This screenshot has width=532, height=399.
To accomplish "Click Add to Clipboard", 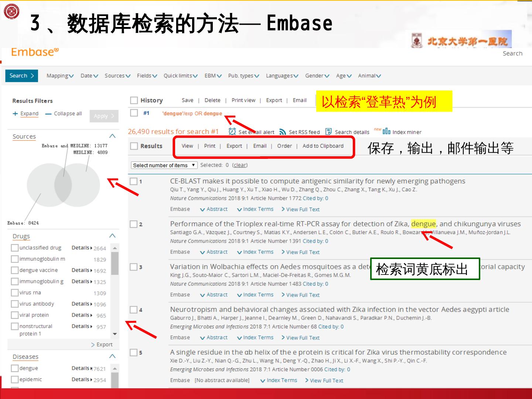I will coord(323,146).
